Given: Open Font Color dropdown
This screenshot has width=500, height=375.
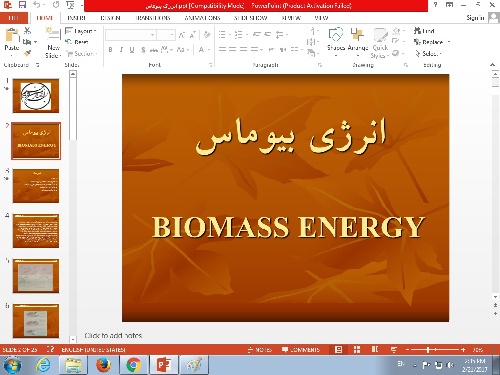Looking at the screenshot, I should [204, 50].
